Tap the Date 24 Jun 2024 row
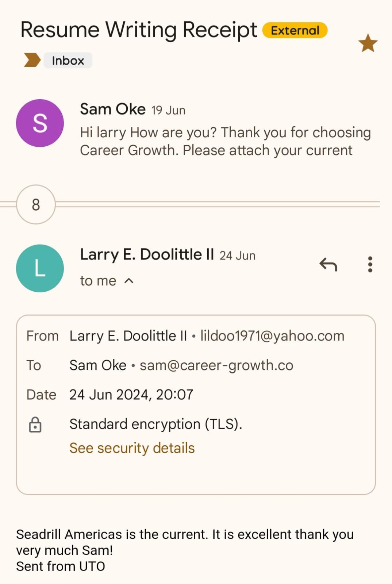This screenshot has width=392, height=584. point(131,395)
